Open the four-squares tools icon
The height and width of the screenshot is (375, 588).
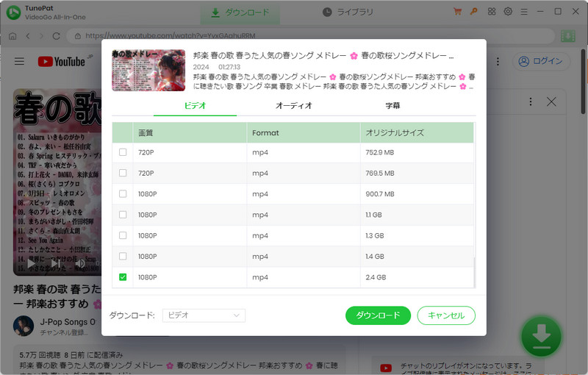[492, 12]
